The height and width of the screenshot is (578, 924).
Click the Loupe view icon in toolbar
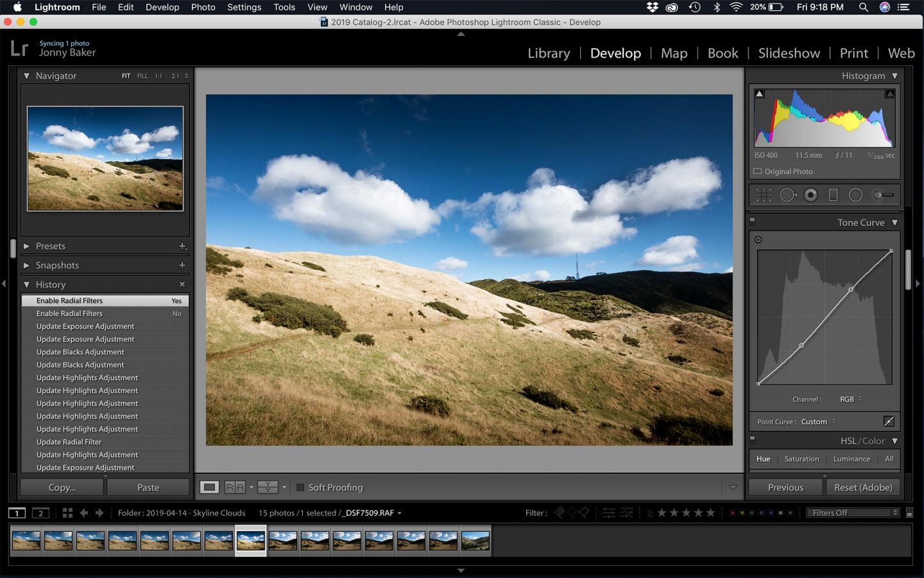click(x=209, y=487)
